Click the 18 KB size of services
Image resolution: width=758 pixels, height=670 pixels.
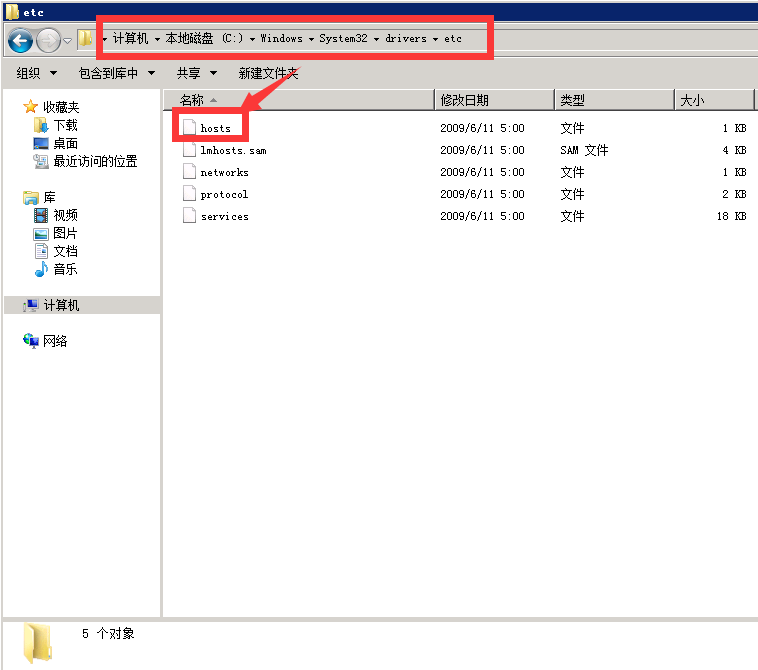pos(731,216)
